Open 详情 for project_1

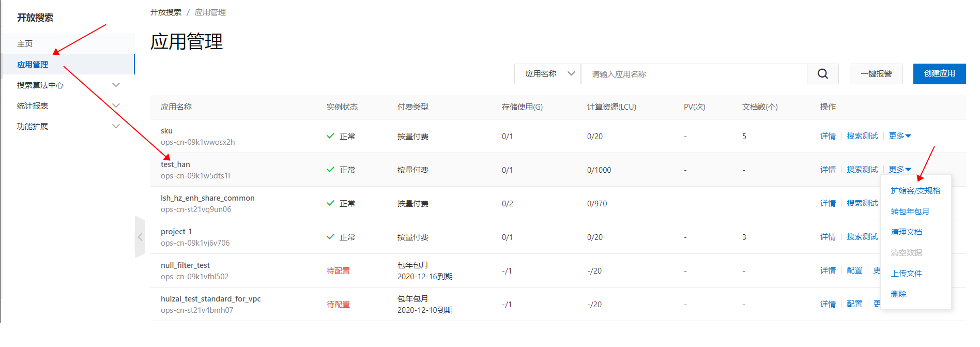pyautogui.click(x=828, y=237)
